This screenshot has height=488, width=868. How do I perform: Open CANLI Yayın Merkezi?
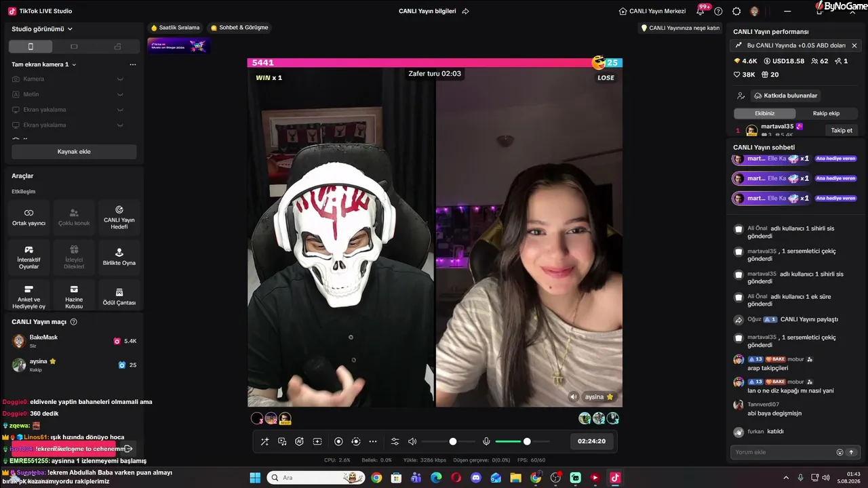tap(652, 11)
